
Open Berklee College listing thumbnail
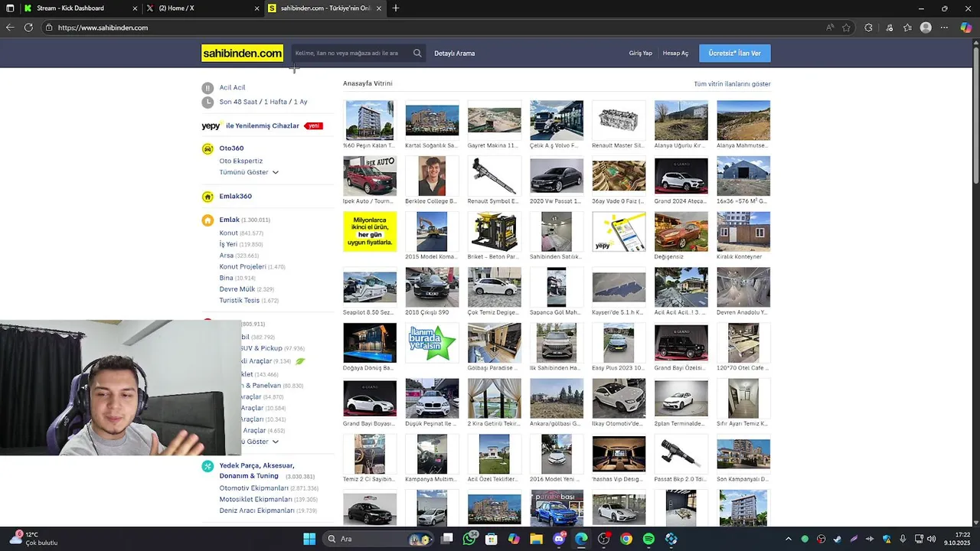click(x=432, y=176)
